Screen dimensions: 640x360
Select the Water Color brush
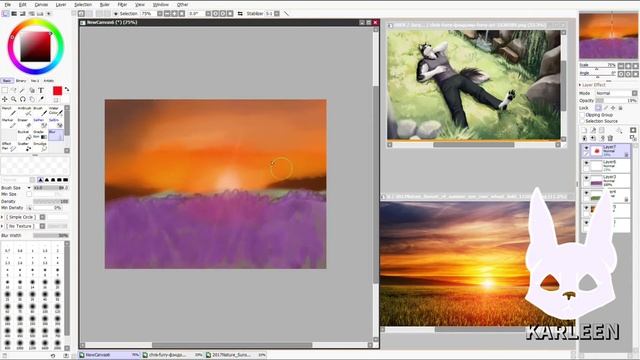click(56, 111)
